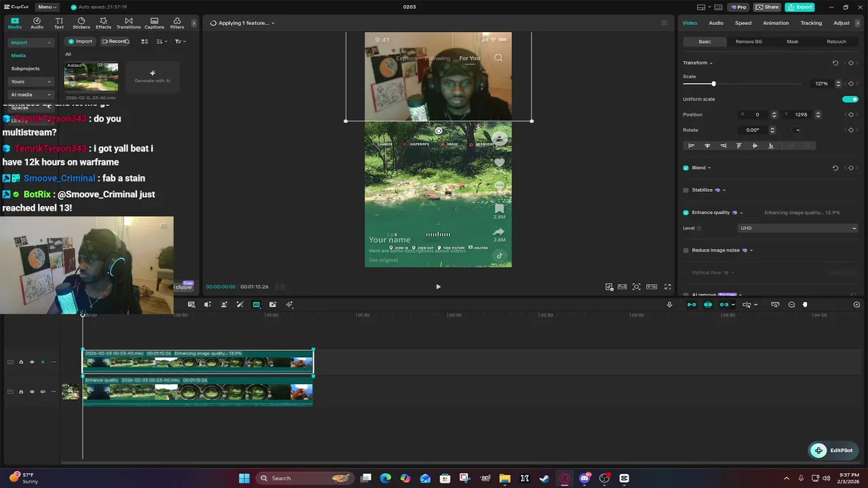868x488 pixels.
Task: Play the preview video
Action: click(x=438, y=287)
